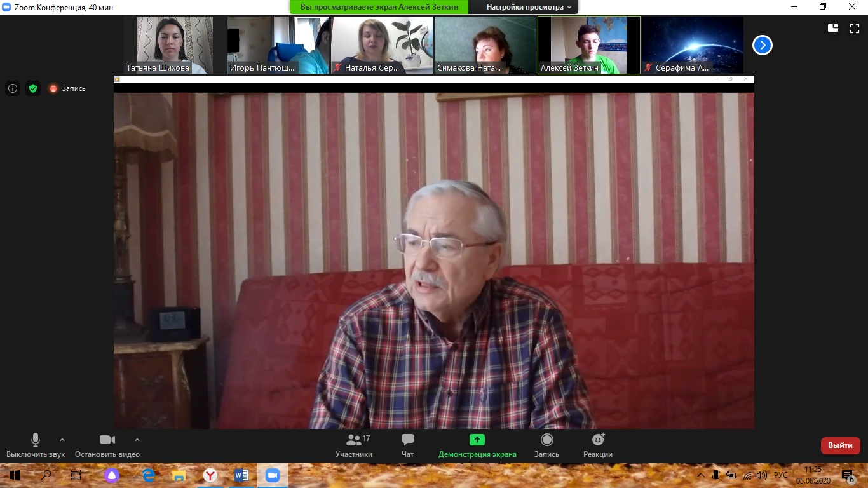Expand video options arrow next to camera

tap(137, 440)
